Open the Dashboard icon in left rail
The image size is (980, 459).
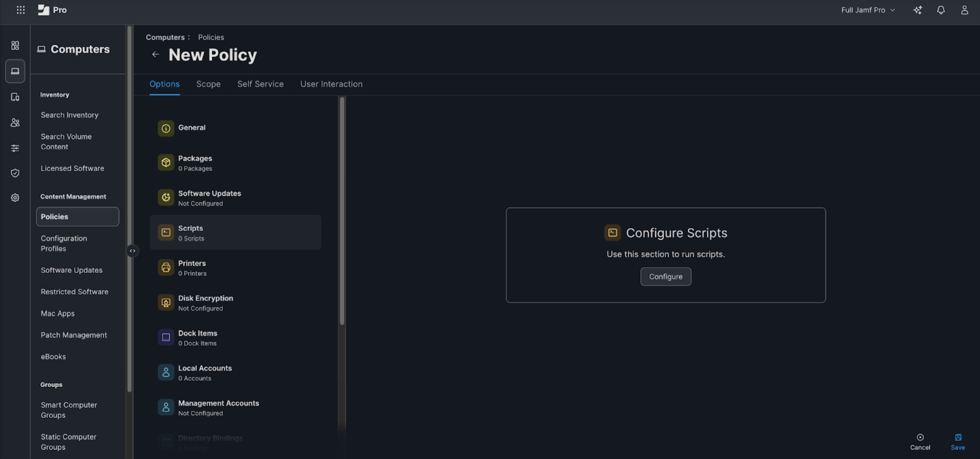click(15, 46)
